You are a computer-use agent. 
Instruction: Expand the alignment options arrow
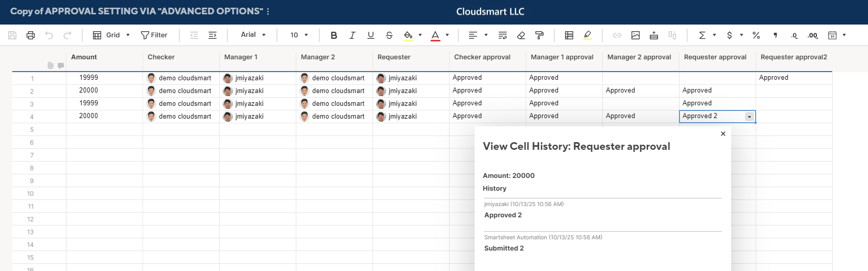pyautogui.click(x=486, y=35)
